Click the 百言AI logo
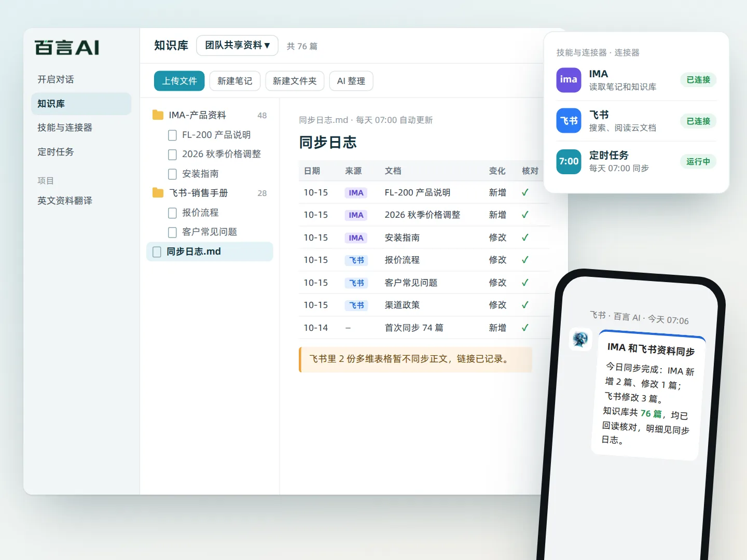The height and width of the screenshot is (560, 747). pyautogui.click(x=67, y=48)
